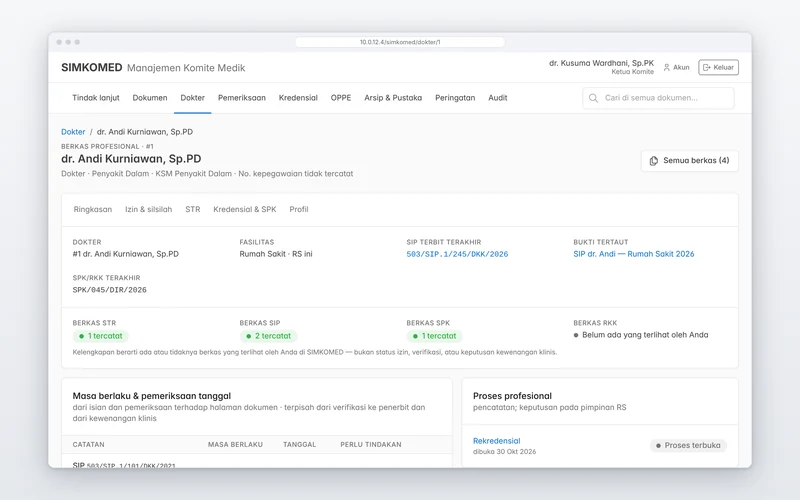Click the documents icon in Semua berkas
Screen dimensions: 800x500
pyautogui.click(x=654, y=161)
